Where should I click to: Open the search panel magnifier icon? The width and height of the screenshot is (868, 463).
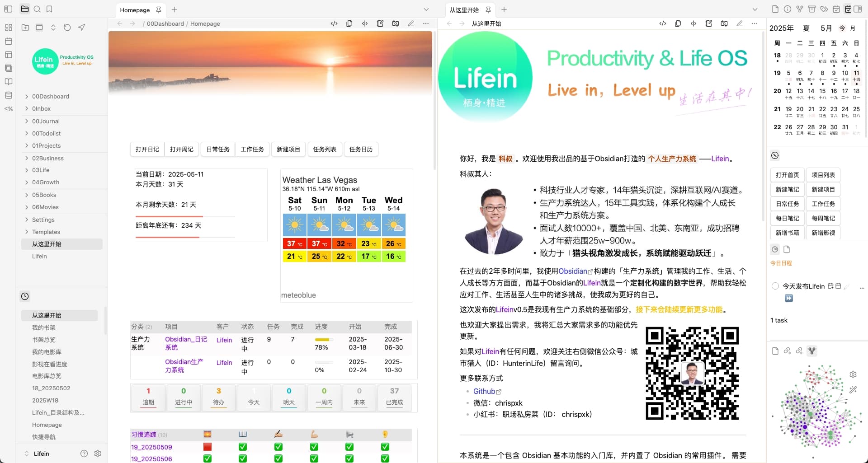click(x=37, y=9)
